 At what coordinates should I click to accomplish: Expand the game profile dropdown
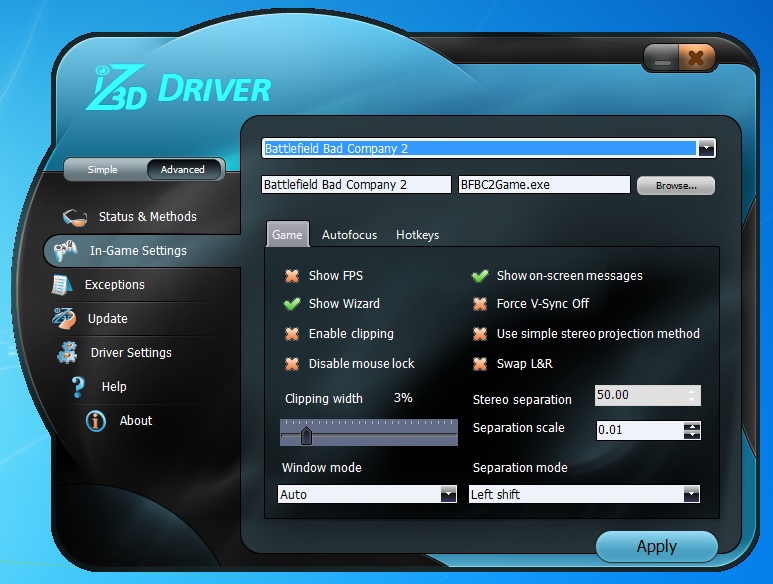(x=706, y=148)
